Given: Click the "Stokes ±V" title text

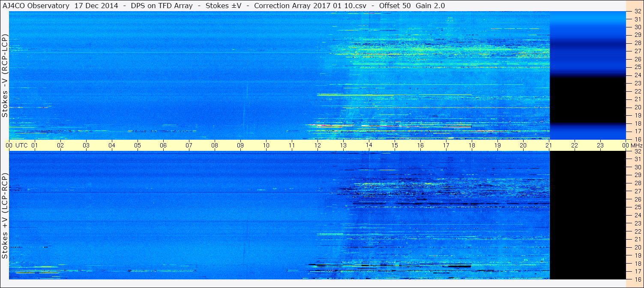Looking at the screenshot, I should pyautogui.click(x=223, y=6).
